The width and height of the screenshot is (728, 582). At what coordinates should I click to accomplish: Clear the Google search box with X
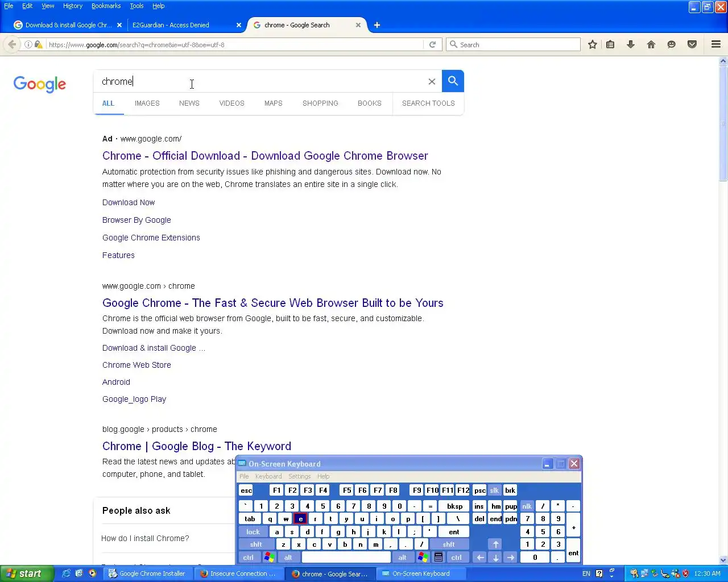click(432, 81)
